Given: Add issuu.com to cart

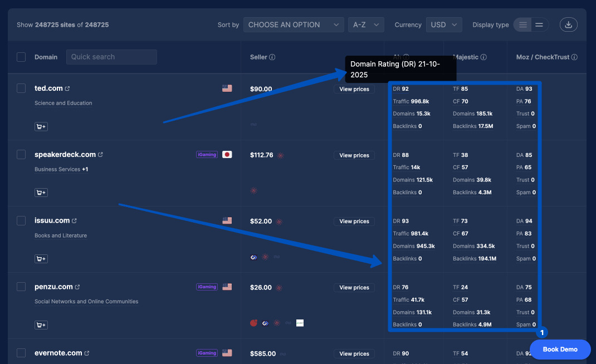Looking at the screenshot, I should 41,259.
